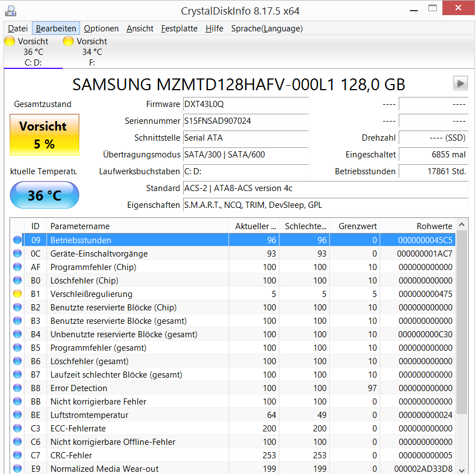Click the drive title SAMSUNG MZMTD128HAFV-000L1

pos(239,84)
